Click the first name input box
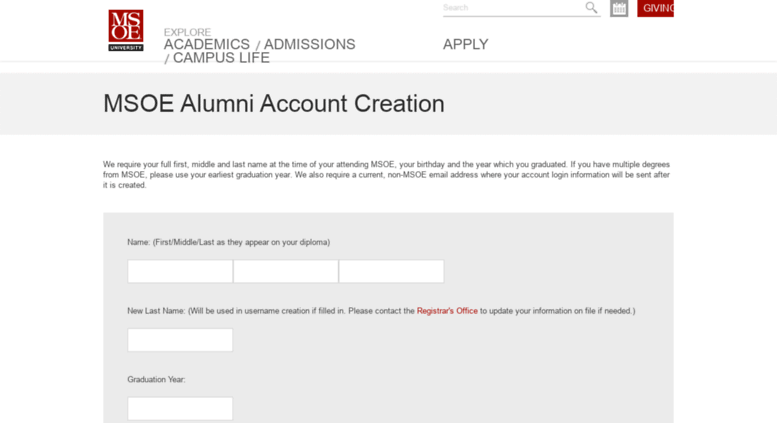Screen dimensions: 777x423 pyautogui.click(x=180, y=271)
